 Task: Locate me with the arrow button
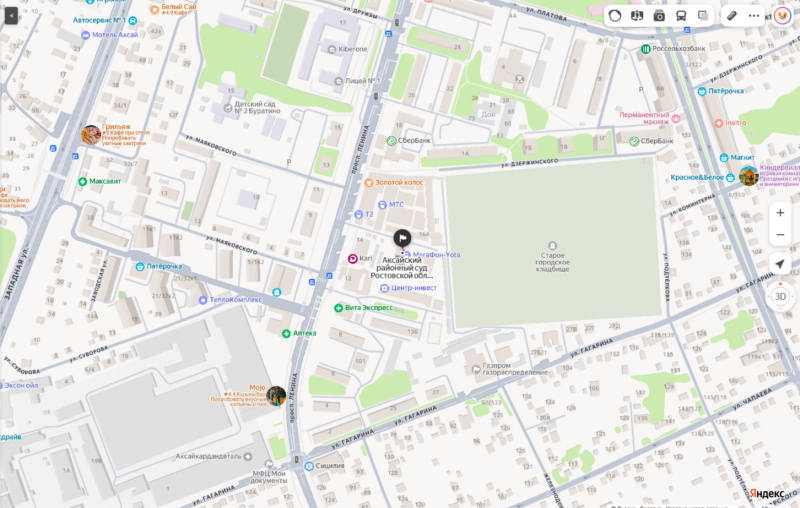pos(780,264)
